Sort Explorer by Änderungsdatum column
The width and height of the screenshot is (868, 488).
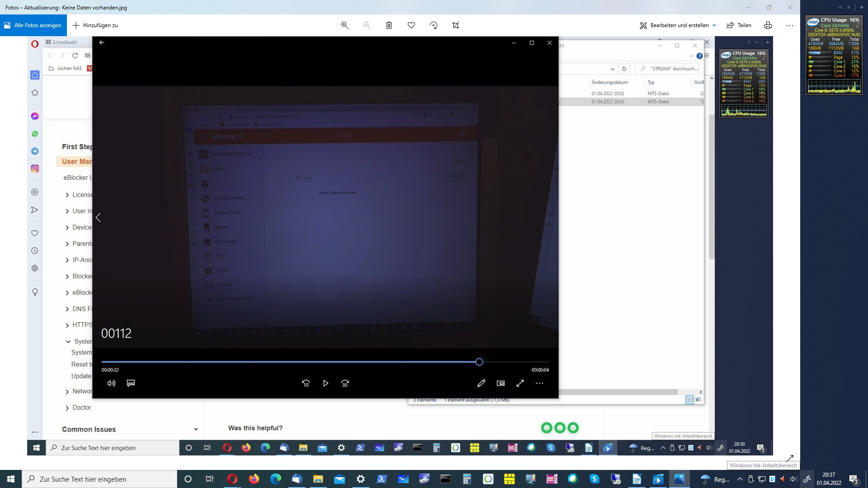[609, 82]
